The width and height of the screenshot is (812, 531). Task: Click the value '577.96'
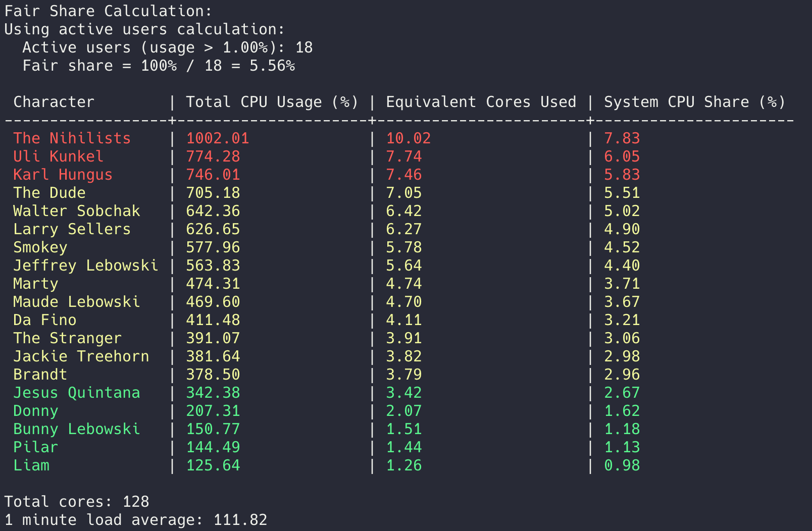(x=213, y=247)
